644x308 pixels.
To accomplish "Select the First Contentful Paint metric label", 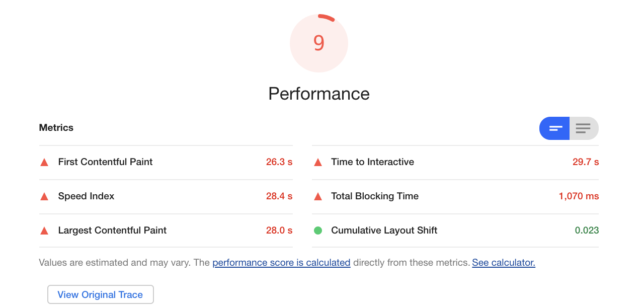I will [x=105, y=162].
